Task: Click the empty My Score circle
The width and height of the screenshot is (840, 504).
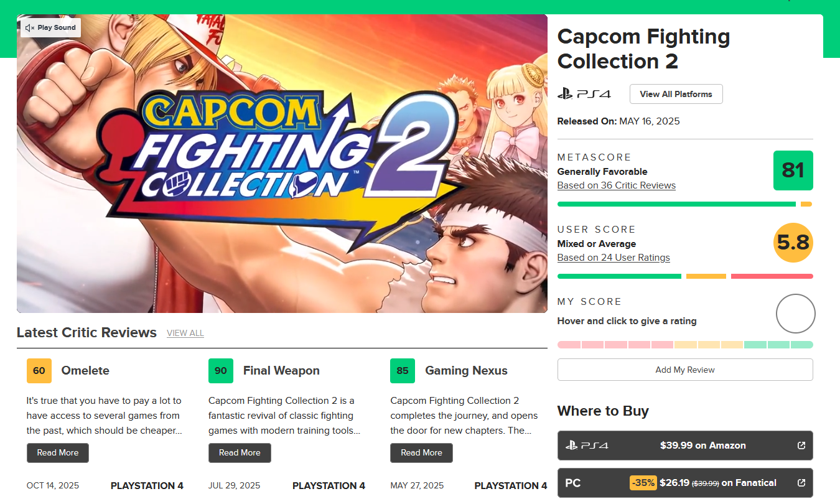Action: (x=795, y=314)
